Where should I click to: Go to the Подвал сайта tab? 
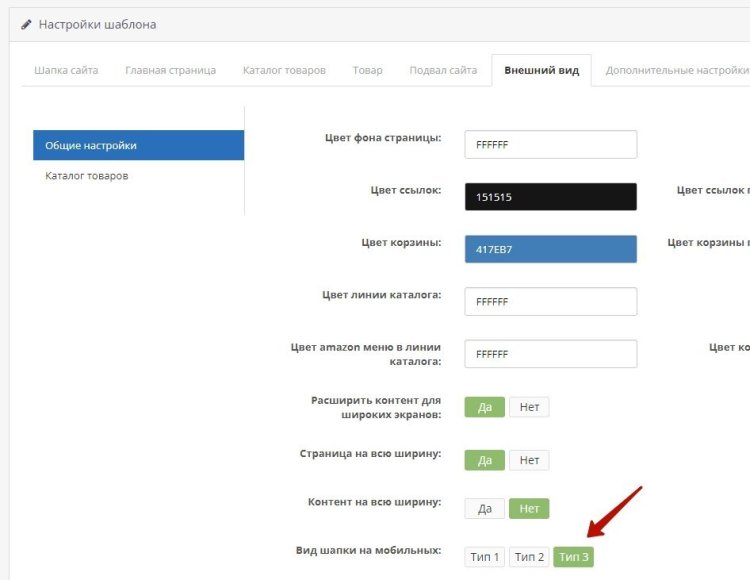pyautogui.click(x=443, y=71)
